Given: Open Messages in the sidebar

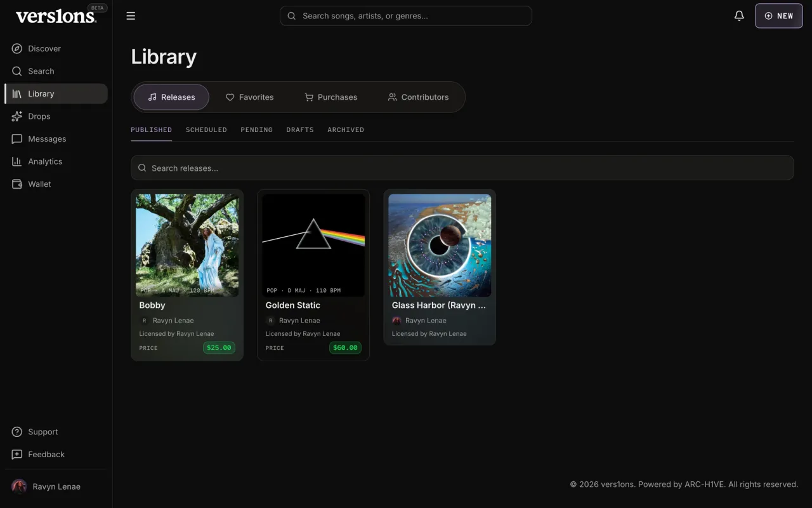Looking at the screenshot, I should point(56,138).
